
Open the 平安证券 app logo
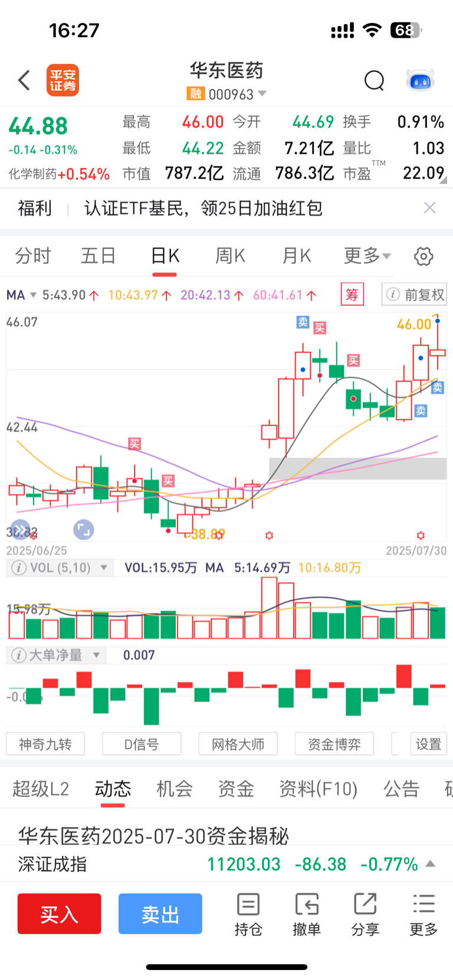[x=63, y=80]
